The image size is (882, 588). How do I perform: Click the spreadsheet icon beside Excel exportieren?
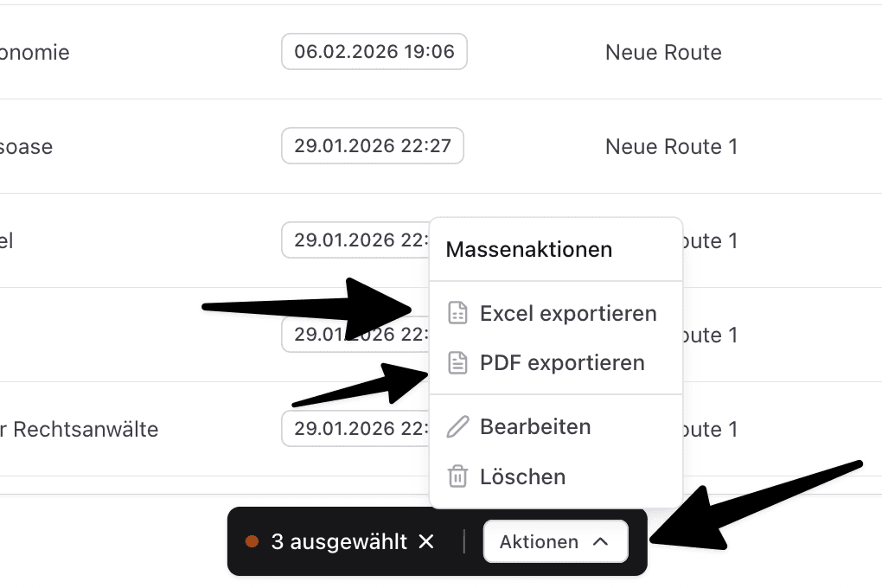coord(457,313)
